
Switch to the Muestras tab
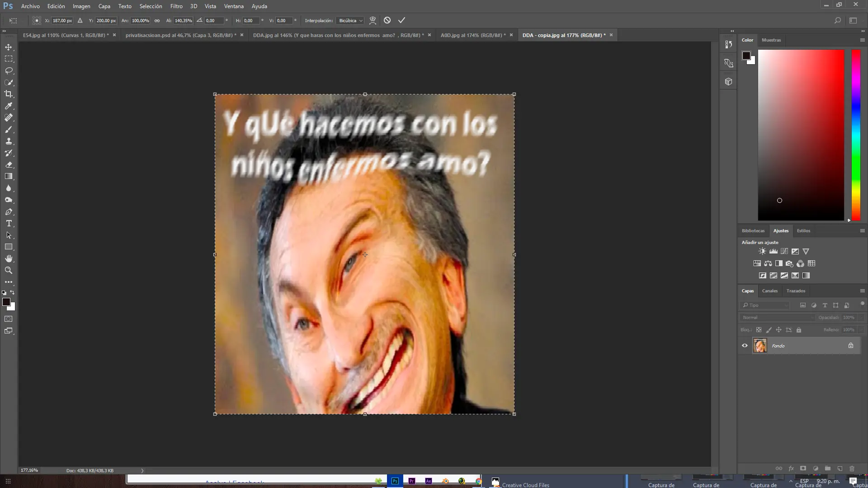click(x=771, y=40)
